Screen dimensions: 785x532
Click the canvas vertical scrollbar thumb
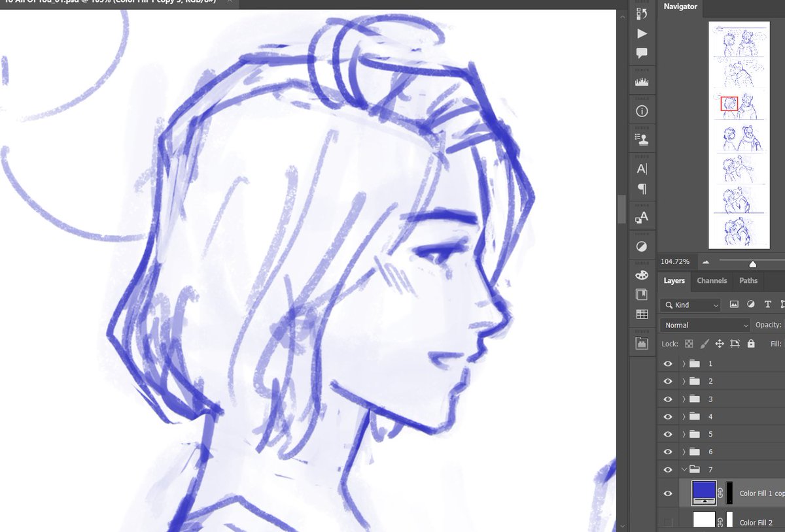coord(621,210)
